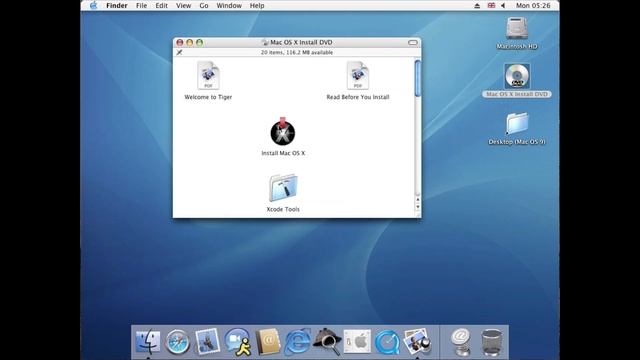Launch Internet Explorer from the Dock
Image resolution: width=640 pixels, height=360 pixels.
pos(297,342)
